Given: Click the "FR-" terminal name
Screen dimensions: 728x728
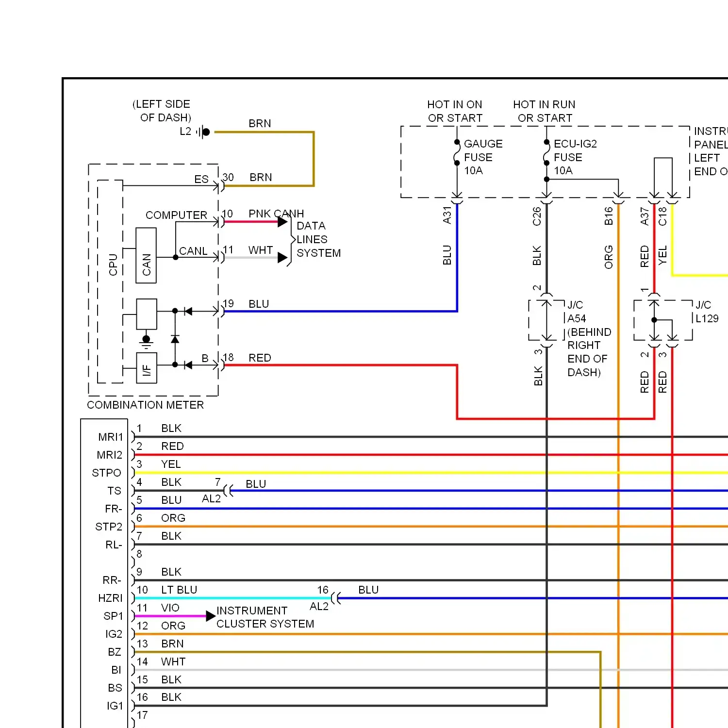Looking at the screenshot, I should tap(114, 509).
